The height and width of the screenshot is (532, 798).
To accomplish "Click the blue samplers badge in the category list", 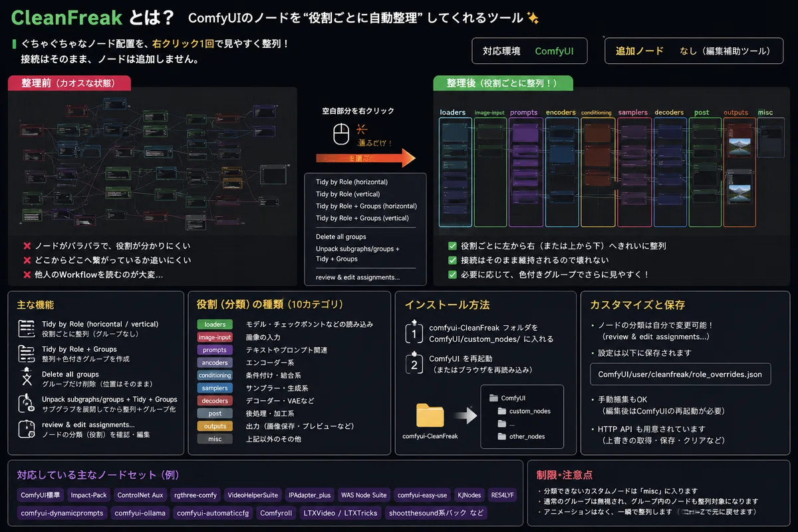I will [215, 388].
